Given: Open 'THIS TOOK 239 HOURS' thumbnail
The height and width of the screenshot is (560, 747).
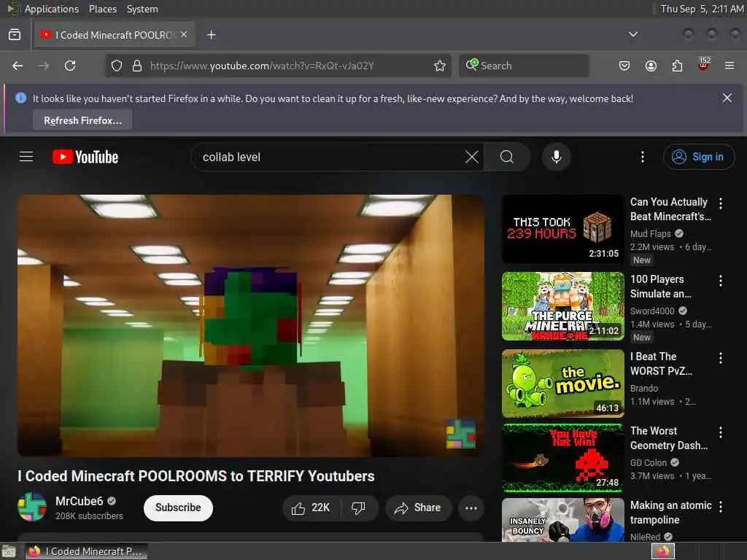Looking at the screenshot, I should click(x=562, y=229).
